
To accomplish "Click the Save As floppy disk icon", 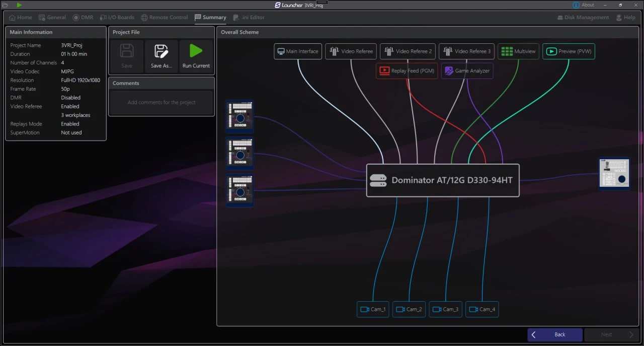I will (x=161, y=51).
